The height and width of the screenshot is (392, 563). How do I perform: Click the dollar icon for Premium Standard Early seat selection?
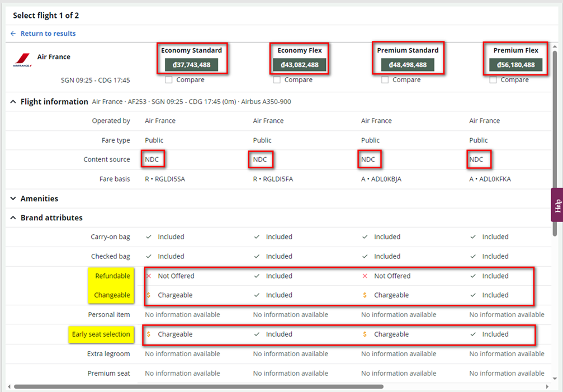365,334
